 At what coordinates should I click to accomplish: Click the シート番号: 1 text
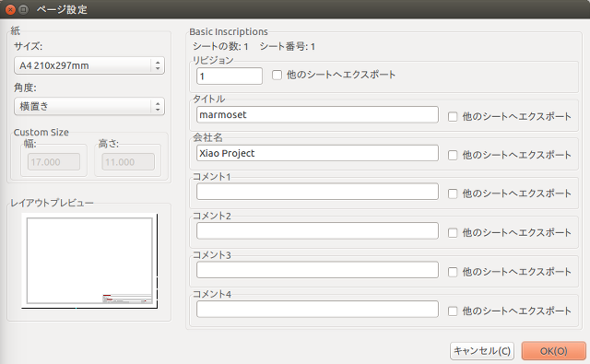[x=288, y=46]
